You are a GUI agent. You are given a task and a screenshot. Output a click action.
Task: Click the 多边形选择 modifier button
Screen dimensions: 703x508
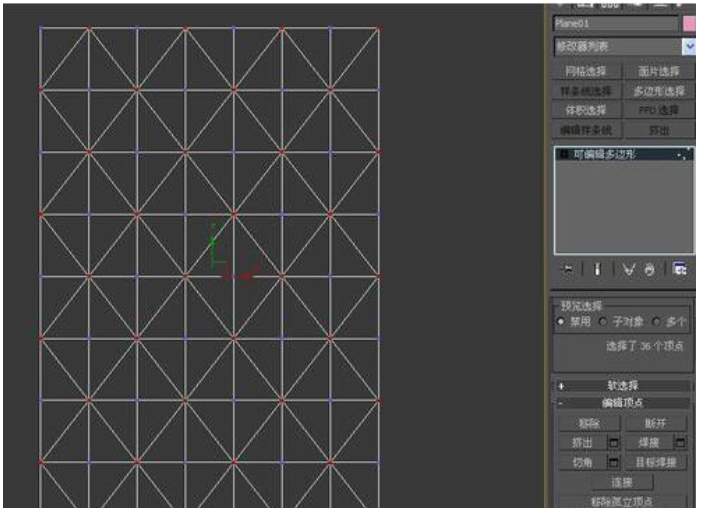tap(658, 91)
